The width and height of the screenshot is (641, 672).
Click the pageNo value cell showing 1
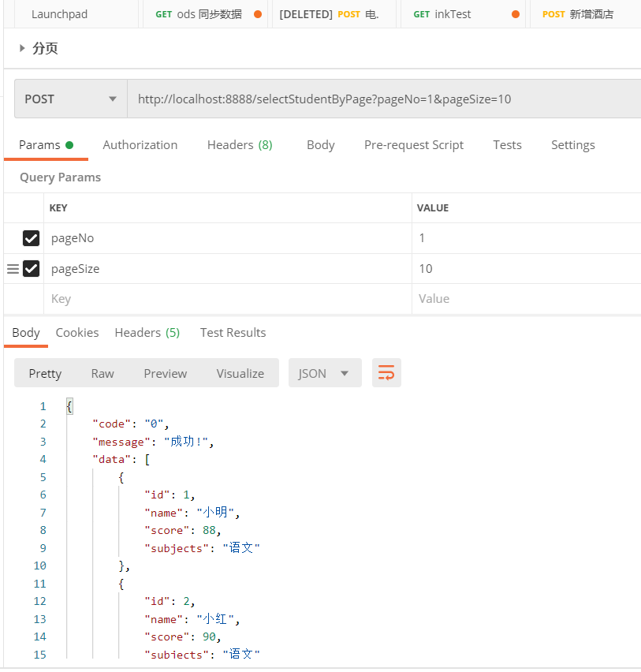click(x=527, y=238)
